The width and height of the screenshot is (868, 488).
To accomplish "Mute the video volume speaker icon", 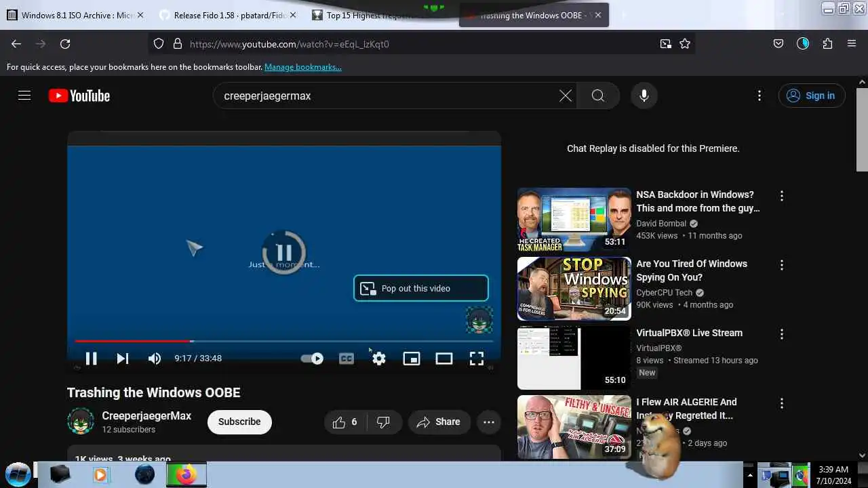I will (155, 359).
